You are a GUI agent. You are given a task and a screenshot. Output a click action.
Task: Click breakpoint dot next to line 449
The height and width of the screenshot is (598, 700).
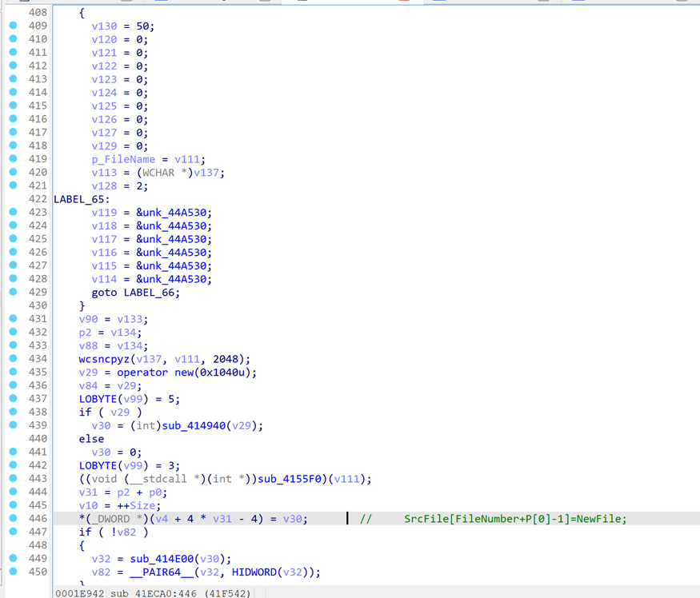(x=13, y=559)
